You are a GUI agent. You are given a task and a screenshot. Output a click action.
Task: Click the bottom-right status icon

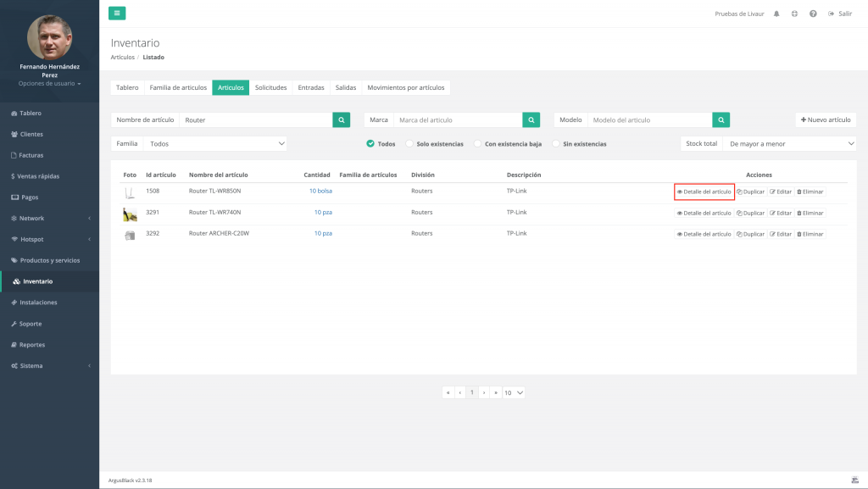(854, 480)
